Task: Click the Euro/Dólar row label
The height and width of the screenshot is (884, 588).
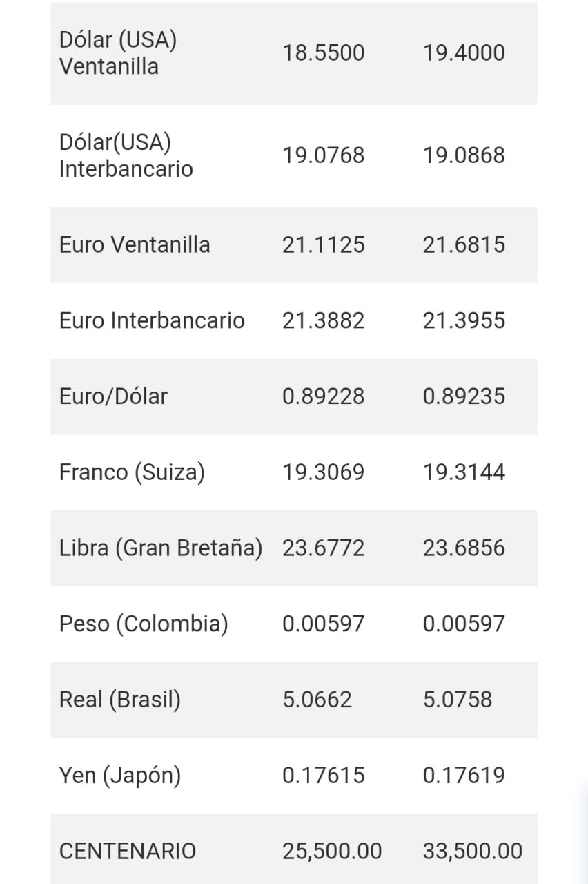Action: (113, 396)
